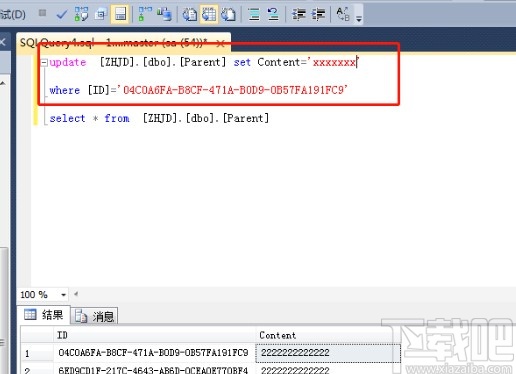Click Comment out selected lines icon

click(254, 14)
